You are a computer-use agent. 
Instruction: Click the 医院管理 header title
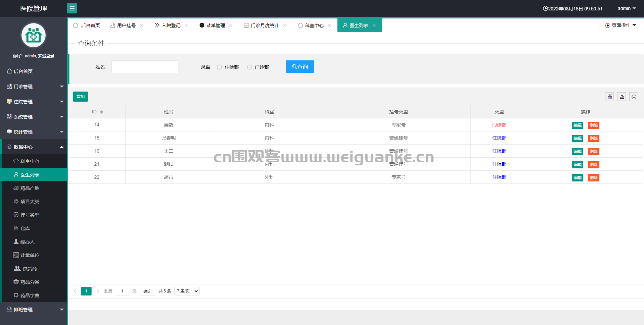[34, 8]
